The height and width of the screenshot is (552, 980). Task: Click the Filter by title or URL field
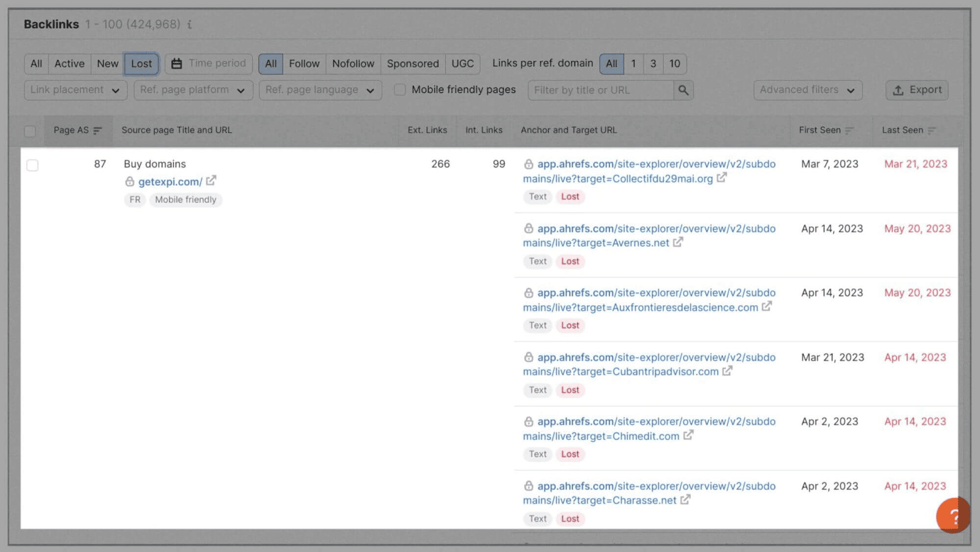(x=594, y=89)
